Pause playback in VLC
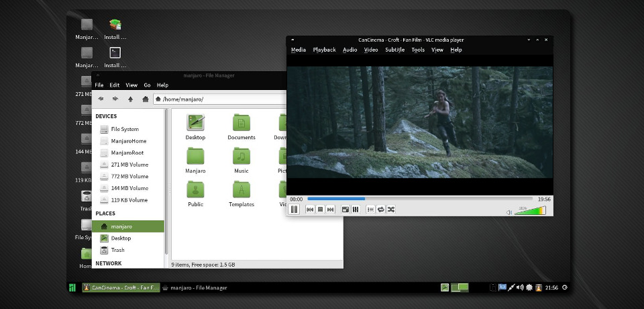The width and height of the screenshot is (644, 309). click(294, 210)
